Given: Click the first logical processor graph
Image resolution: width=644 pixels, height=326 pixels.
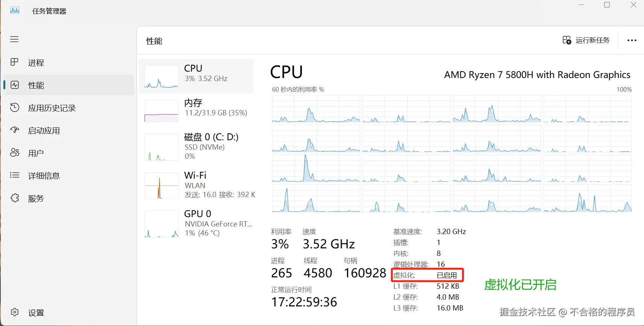Looking at the screenshot, I should [316, 109].
